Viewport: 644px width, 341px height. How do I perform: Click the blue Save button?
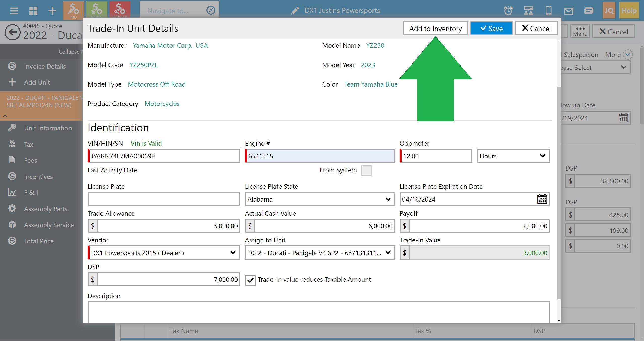click(x=491, y=29)
